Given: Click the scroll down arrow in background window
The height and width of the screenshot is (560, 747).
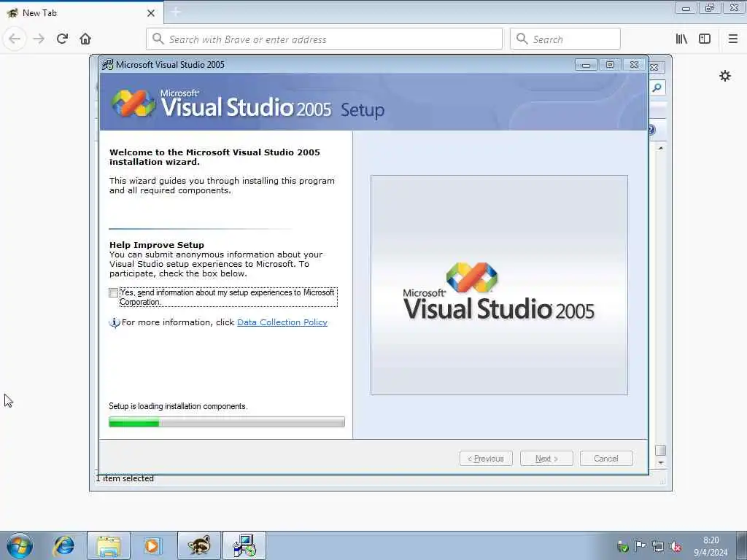Looking at the screenshot, I should 661,463.
